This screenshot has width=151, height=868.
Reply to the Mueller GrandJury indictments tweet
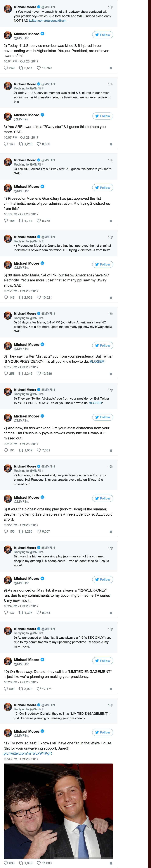coord(5,221)
